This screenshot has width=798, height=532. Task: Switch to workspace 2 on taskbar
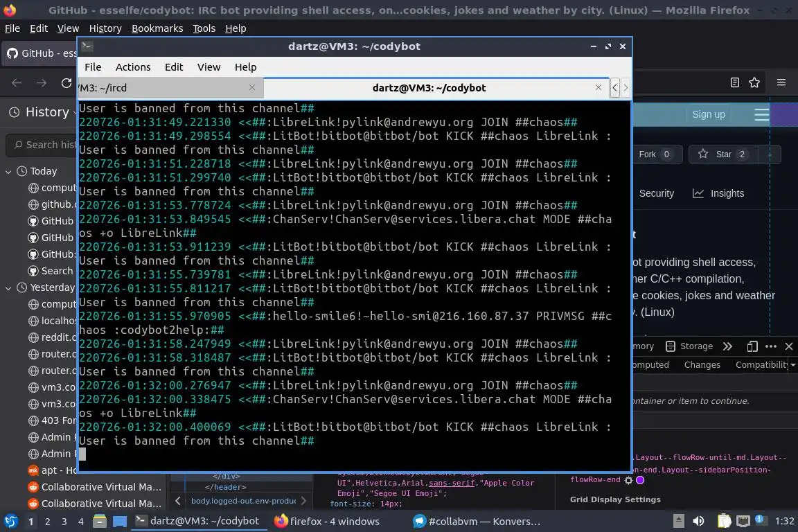(x=47, y=522)
